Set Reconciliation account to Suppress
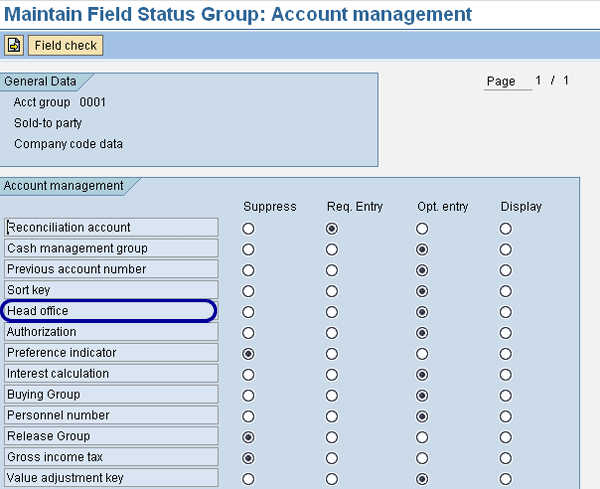The width and height of the screenshot is (600, 489). click(x=248, y=228)
